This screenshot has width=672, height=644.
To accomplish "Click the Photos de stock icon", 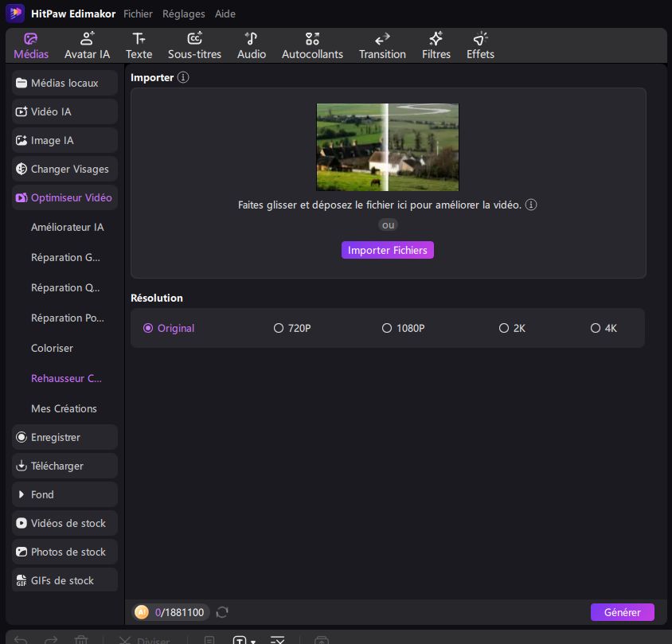I will (21, 552).
